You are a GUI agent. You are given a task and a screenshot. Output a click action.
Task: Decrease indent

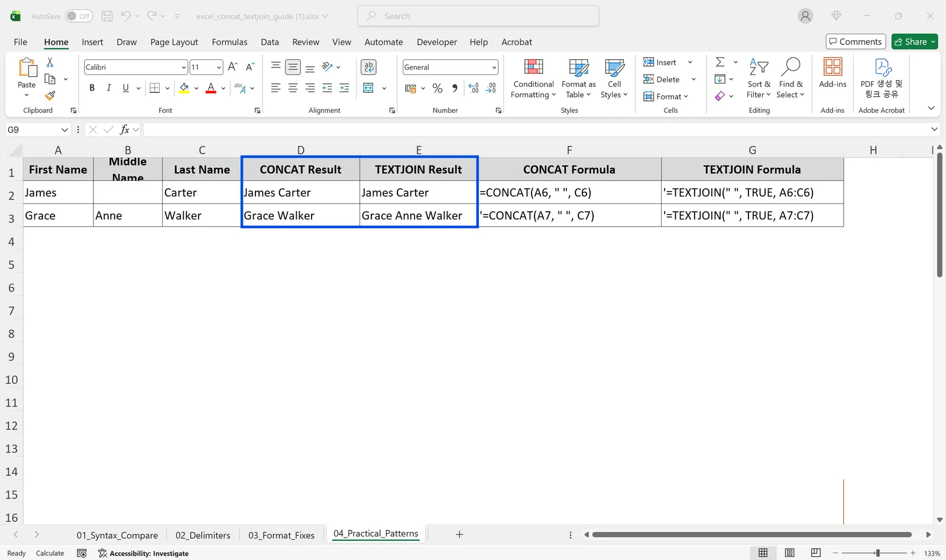327,88
